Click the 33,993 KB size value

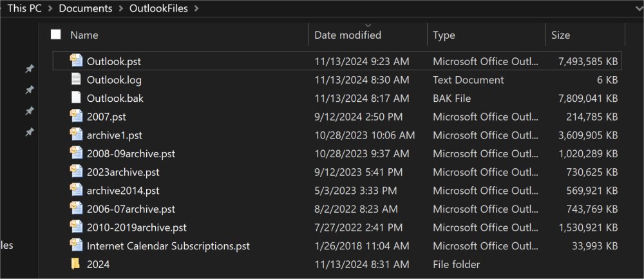click(x=595, y=245)
